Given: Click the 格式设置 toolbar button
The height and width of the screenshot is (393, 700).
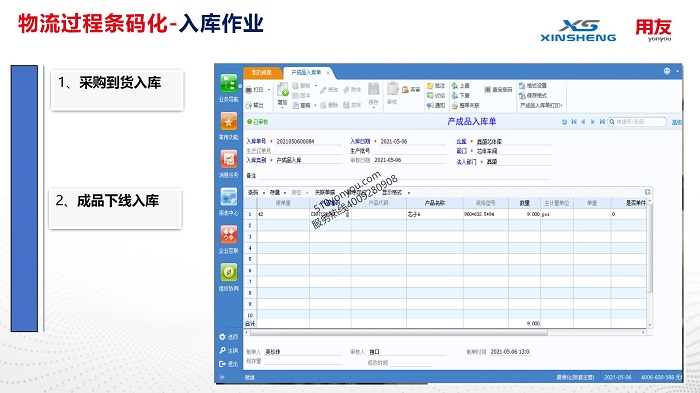Looking at the screenshot, I should pos(533,85).
